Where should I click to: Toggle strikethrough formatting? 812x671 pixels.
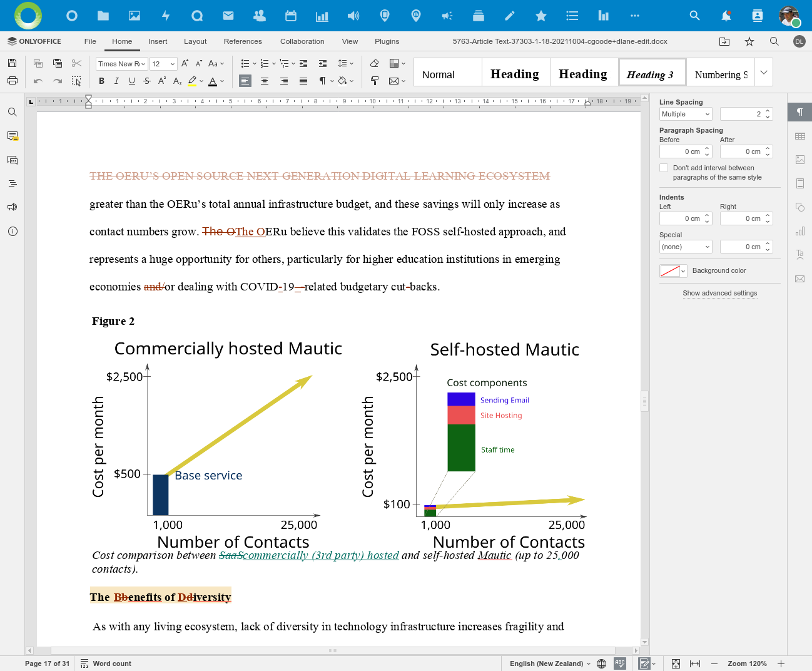pos(146,81)
